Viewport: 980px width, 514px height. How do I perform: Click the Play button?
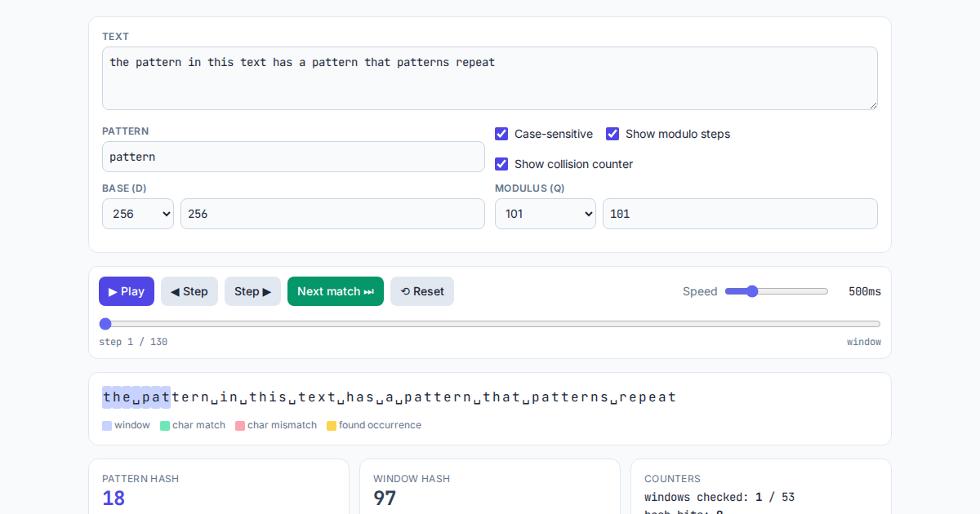127,291
